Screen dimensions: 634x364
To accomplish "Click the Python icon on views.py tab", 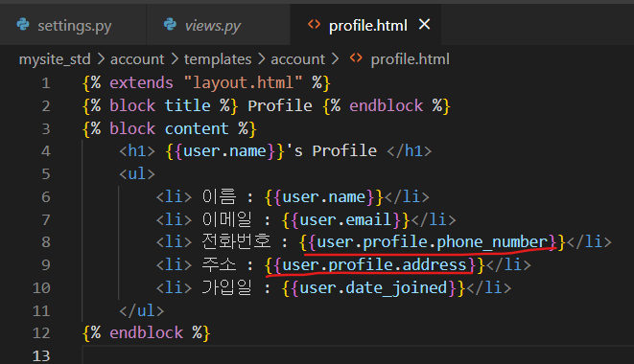I will (x=170, y=25).
